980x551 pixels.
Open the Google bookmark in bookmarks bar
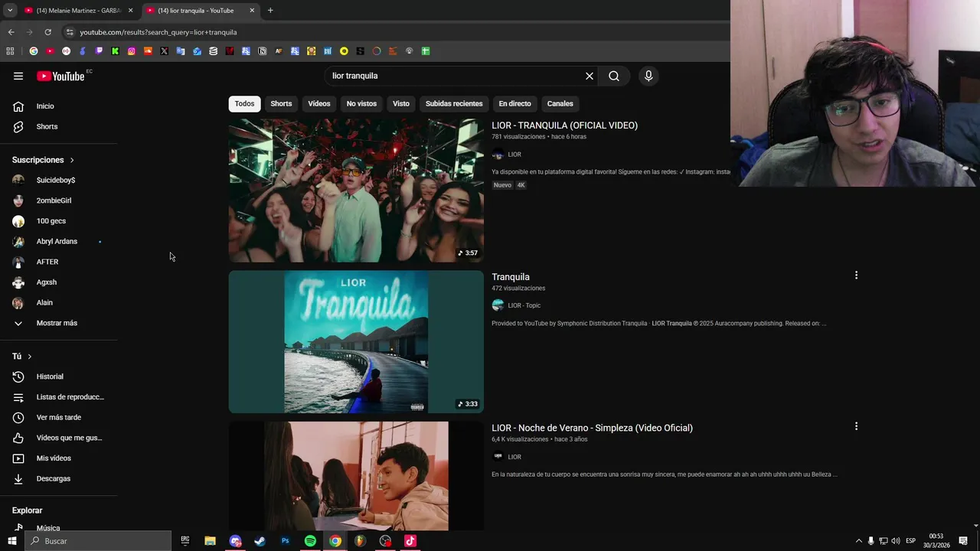(x=34, y=51)
